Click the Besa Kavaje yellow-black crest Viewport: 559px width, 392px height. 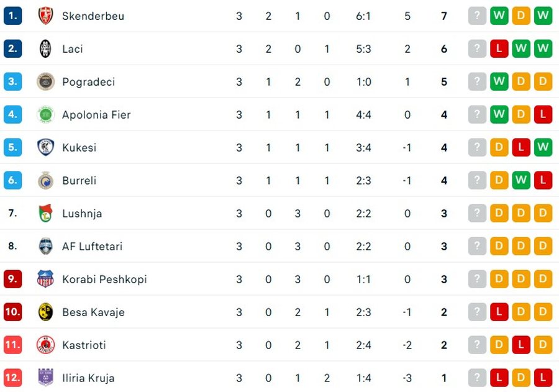point(45,312)
